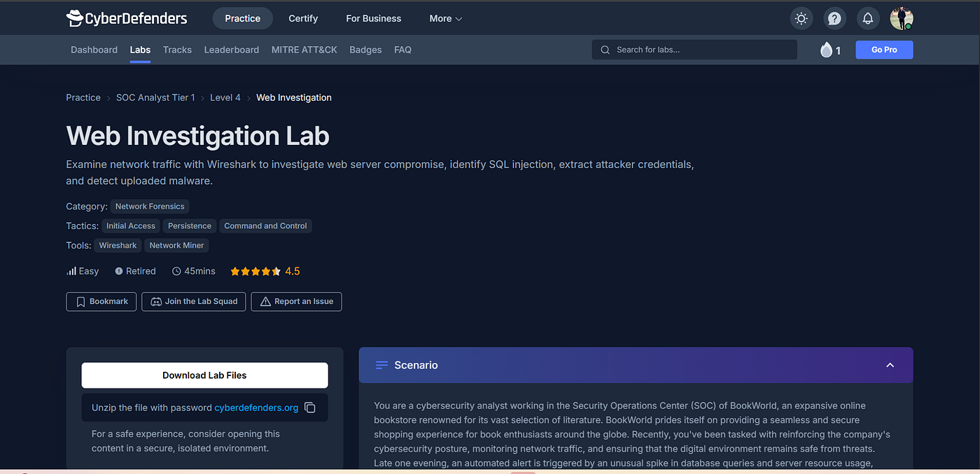Click the Retired status label
980x474 pixels.
tap(135, 271)
